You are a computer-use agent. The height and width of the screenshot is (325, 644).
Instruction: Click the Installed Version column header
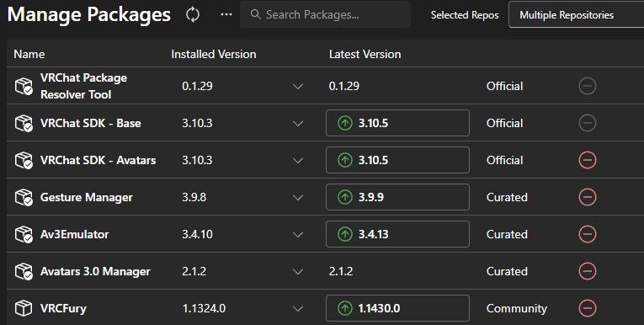click(x=214, y=54)
